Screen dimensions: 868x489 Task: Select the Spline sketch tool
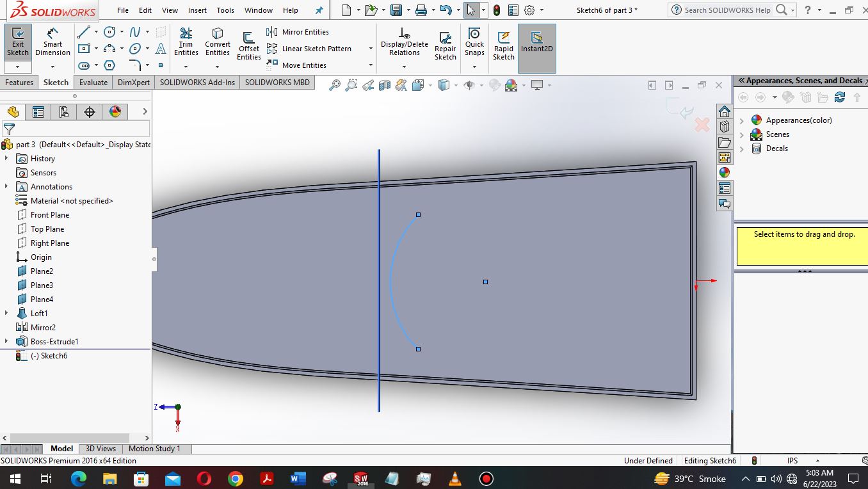click(135, 32)
